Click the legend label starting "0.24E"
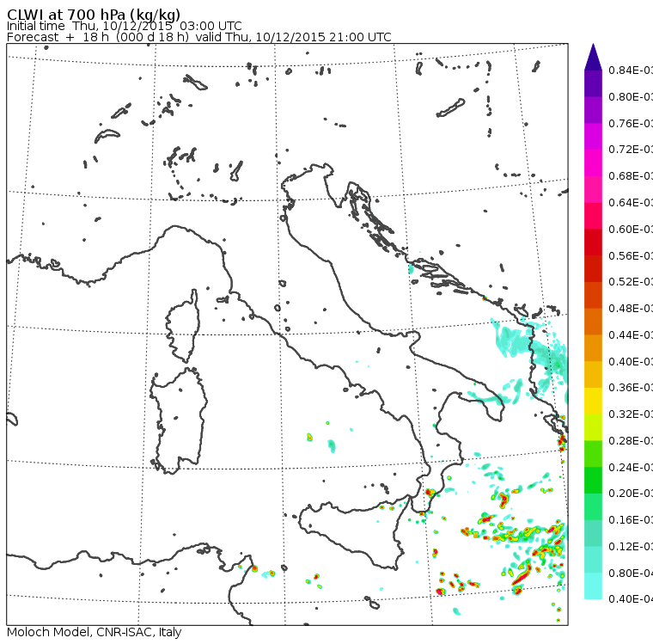The image size is (653, 644). click(x=631, y=467)
